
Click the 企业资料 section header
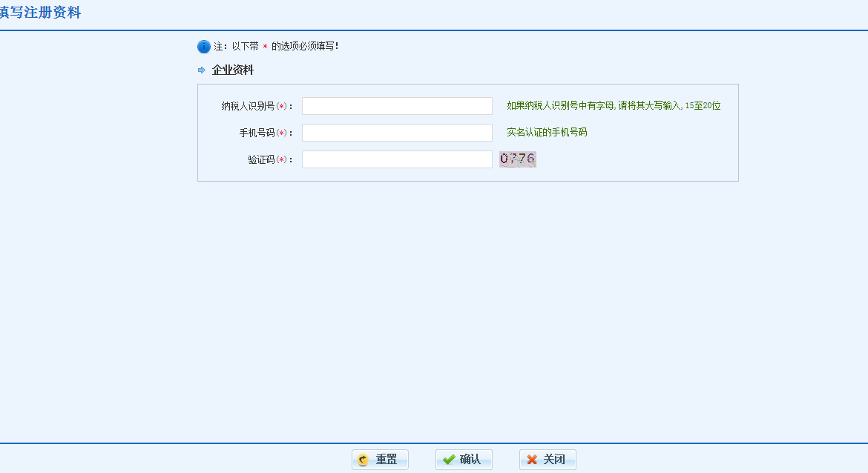pyautogui.click(x=231, y=70)
